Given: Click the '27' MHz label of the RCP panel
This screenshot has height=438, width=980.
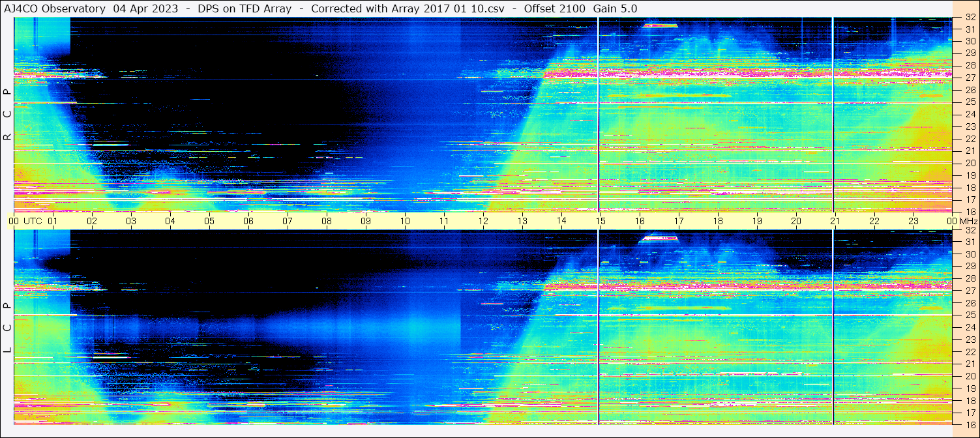Looking at the screenshot, I should (970, 78).
